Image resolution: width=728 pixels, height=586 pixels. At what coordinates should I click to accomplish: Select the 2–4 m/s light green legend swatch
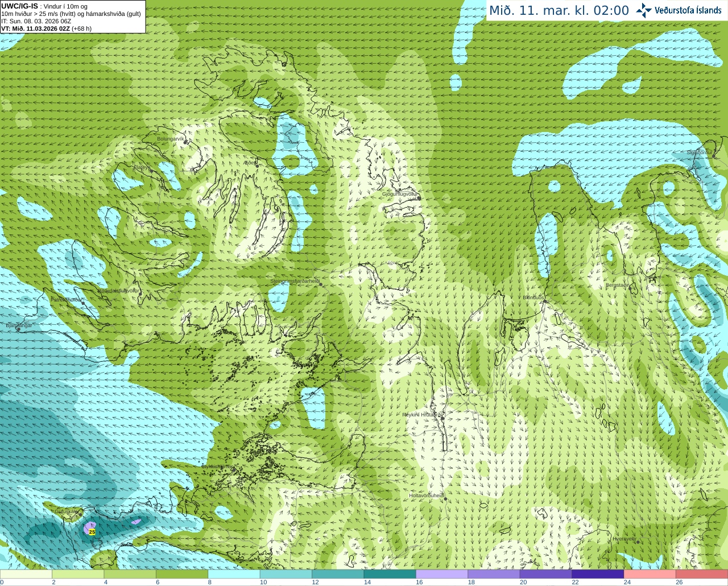tap(78, 574)
